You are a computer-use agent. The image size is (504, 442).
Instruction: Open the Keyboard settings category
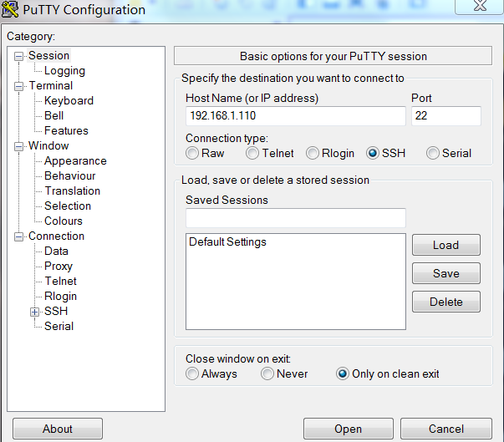coord(69,101)
